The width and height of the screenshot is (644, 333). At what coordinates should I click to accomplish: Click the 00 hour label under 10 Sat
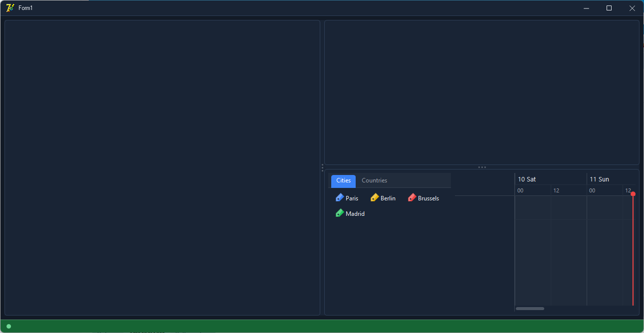pos(520,191)
